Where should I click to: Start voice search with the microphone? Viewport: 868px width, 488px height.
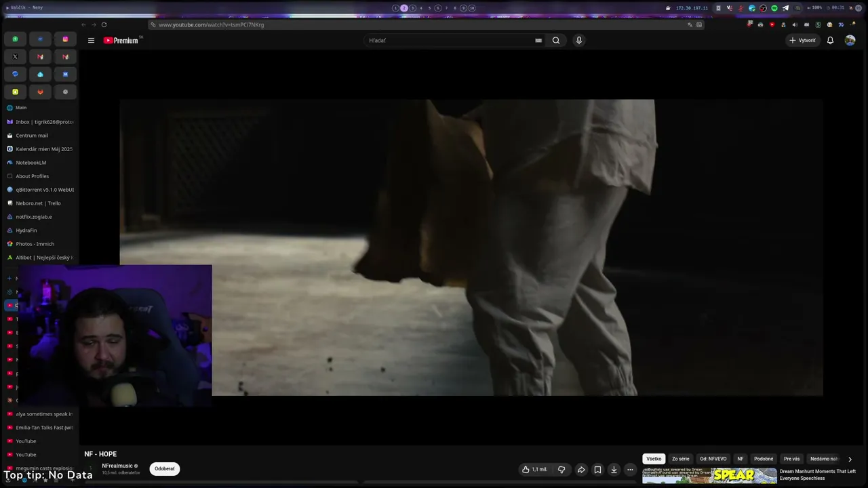click(x=578, y=41)
